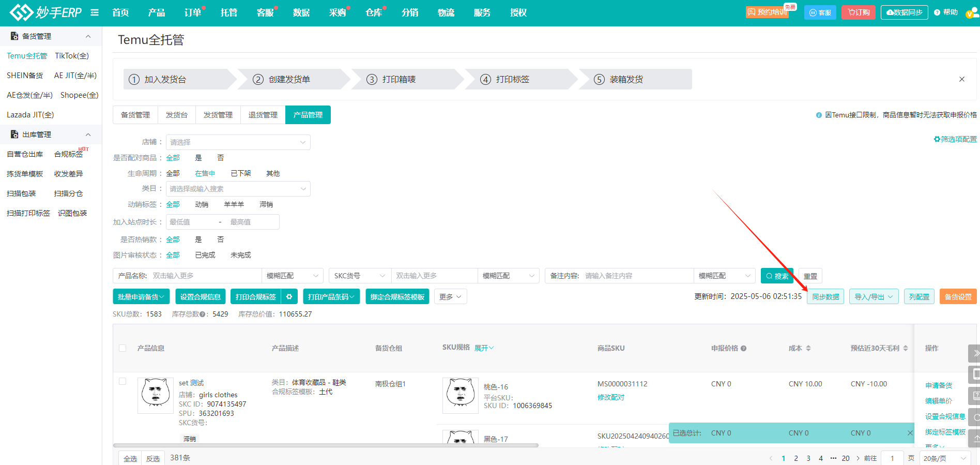980x465 pixels.
Task: Open 仓库 in top menu
Action: (x=374, y=12)
